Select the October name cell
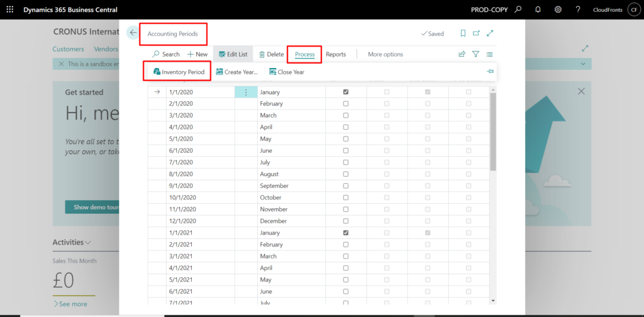 click(x=292, y=197)
